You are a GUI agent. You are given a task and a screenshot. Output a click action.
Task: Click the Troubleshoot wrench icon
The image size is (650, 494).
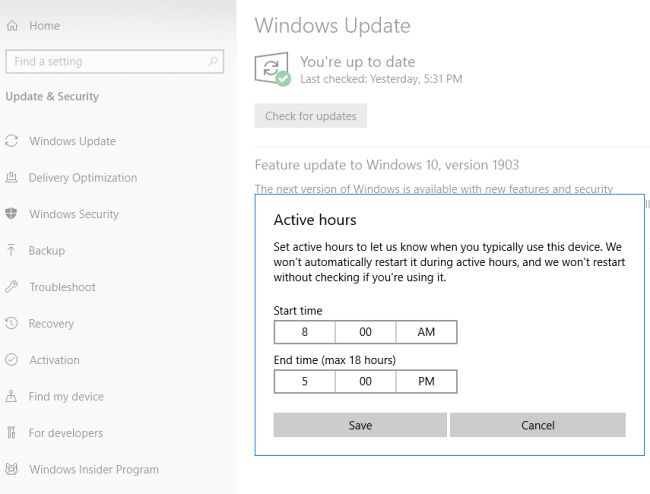pos(12,287)
